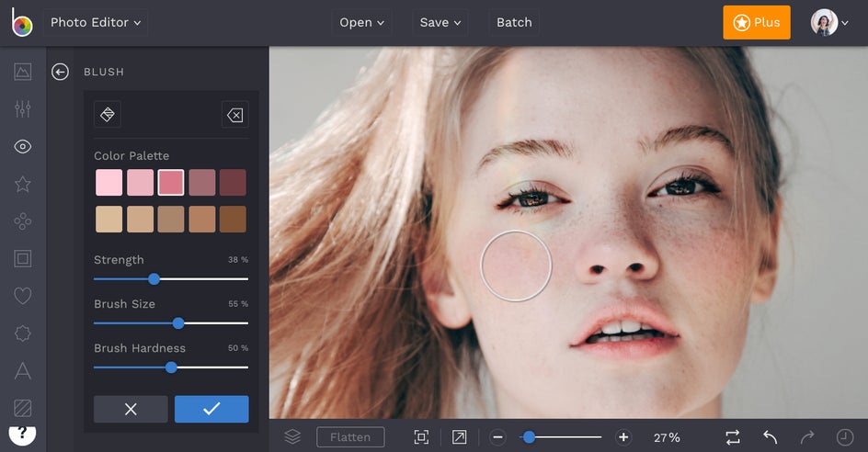Select the lightest pink color swatch
The width and height of the screenshot is (868, 452).
pyautogui.click(x=109, y=183)
